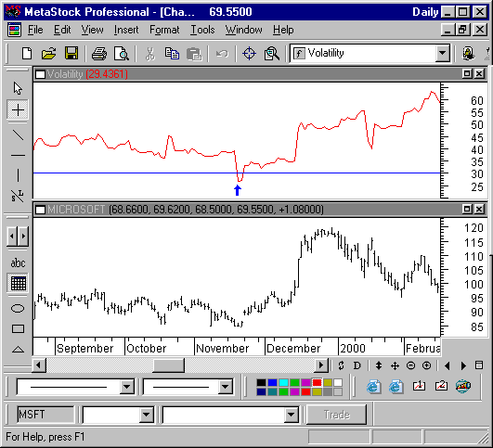This screenshot has height=448, width=493.
Task: Select the abc text tool
Action: pyautogui.click(x=18, y=263)
